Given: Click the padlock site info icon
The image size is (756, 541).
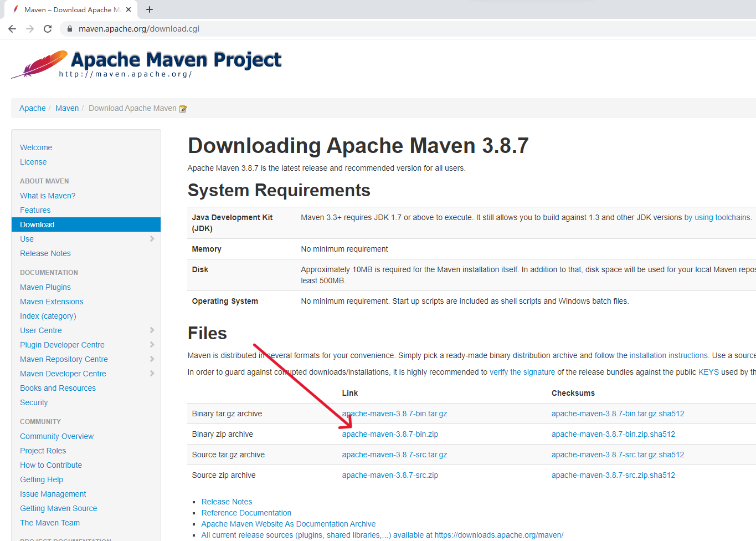Looking at the screenshot, I should coord(69,29).
